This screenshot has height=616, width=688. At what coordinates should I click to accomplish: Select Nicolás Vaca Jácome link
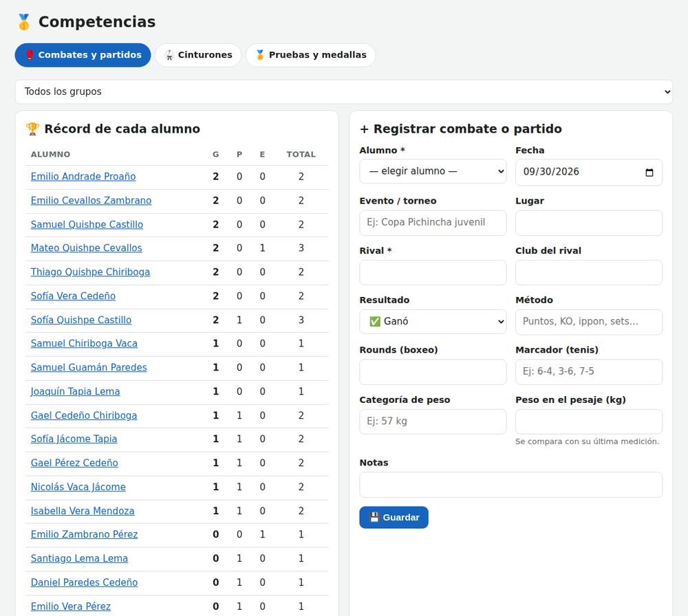click(x=78, y=487)
